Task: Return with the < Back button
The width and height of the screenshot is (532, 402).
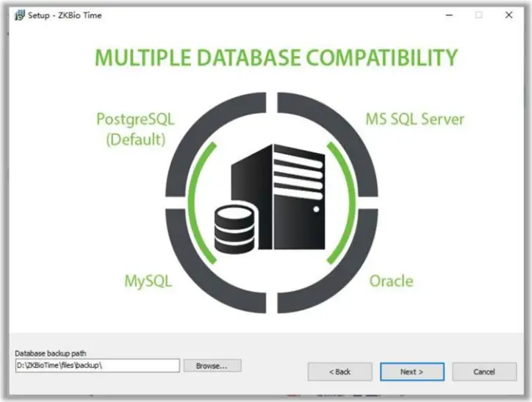Action: 340,372
